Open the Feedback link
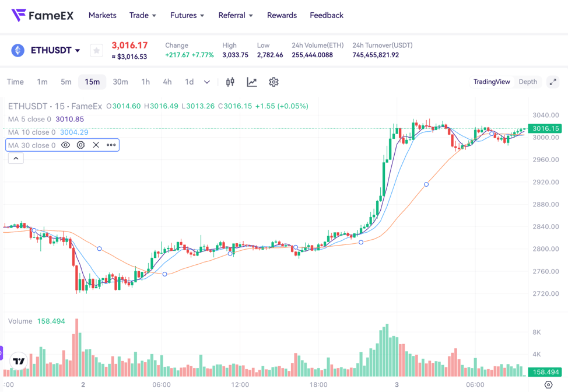This screenshot has width=568, height=392. tap(327, 16)
